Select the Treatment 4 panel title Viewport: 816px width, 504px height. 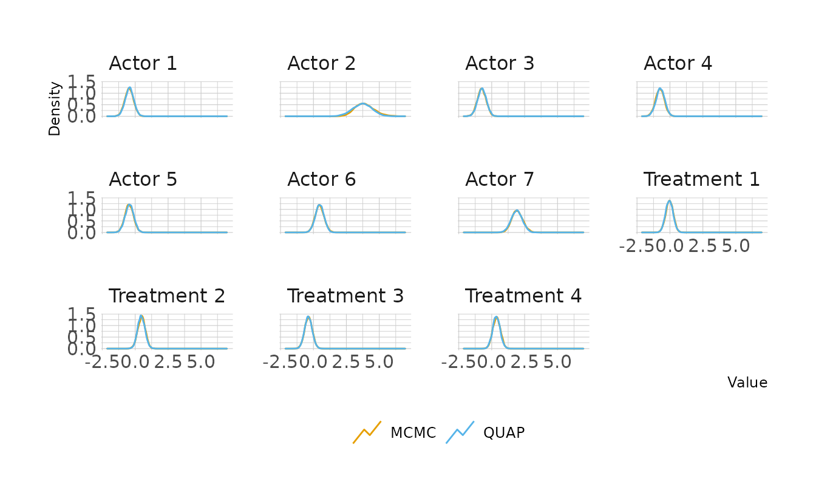(523, 296)
